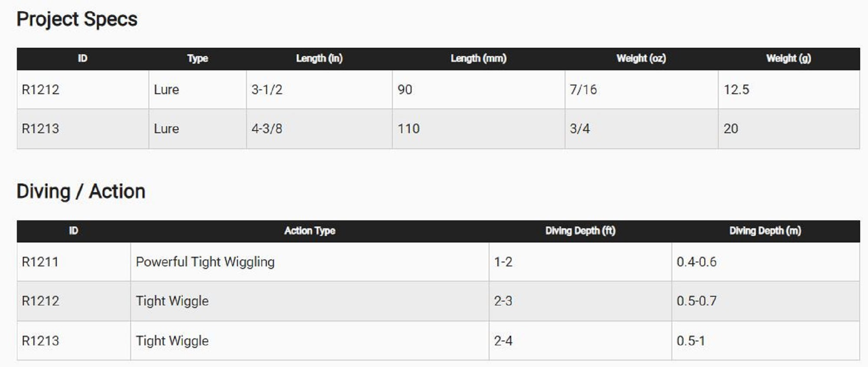Click the Powerful Tight Wiggling cell
The height and width of the screenshot is (367, 868).
pyautogui.click(x=205, y=262)
